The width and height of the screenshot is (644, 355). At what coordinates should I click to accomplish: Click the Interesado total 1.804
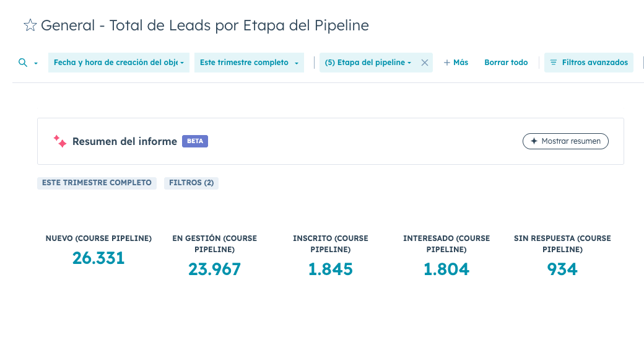(x=446, y=270)
